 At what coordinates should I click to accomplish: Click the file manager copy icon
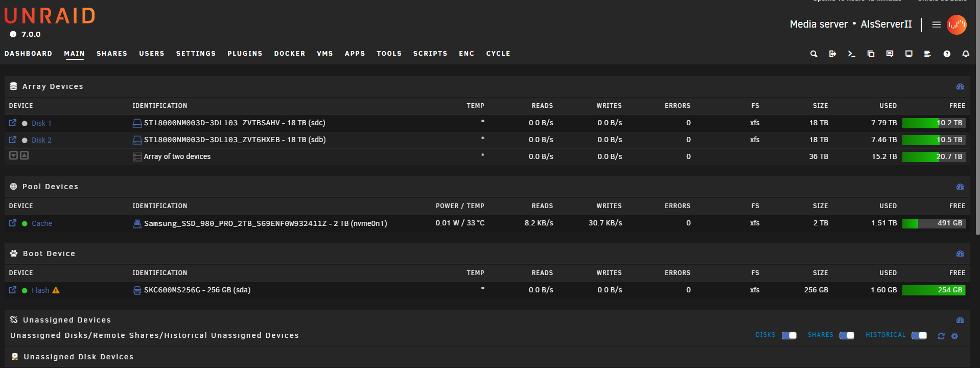pos(871,54)
